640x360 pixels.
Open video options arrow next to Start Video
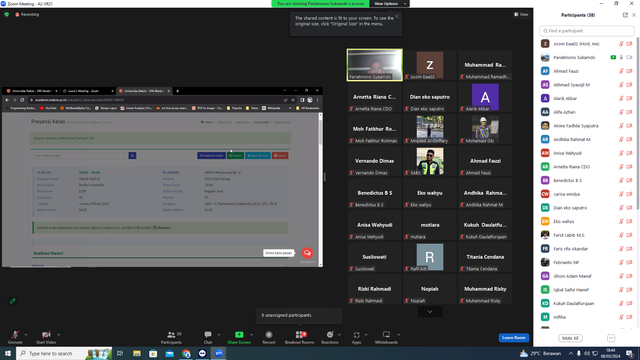pyautogui.click(x=59, y=335)
